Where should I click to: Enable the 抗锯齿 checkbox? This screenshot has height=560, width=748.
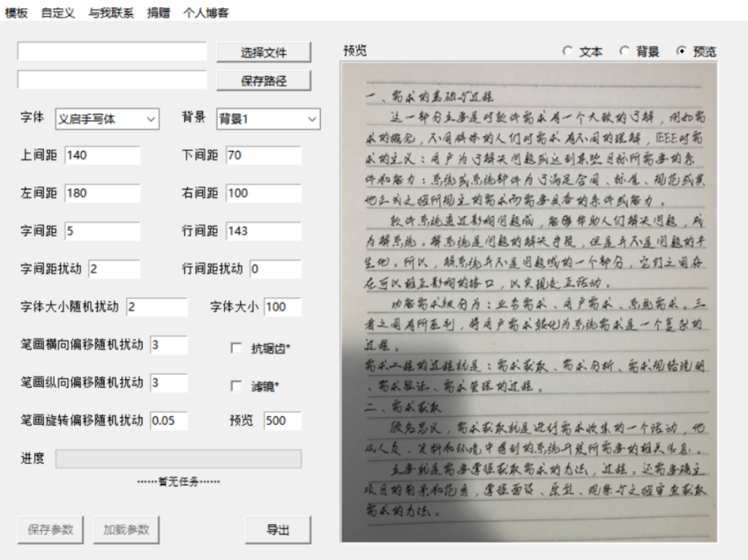[236, 348]
